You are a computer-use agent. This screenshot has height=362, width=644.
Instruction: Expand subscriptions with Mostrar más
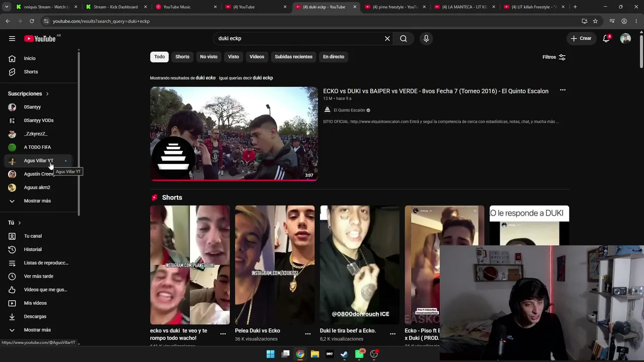pyautogui.click(x=39, y=201)
